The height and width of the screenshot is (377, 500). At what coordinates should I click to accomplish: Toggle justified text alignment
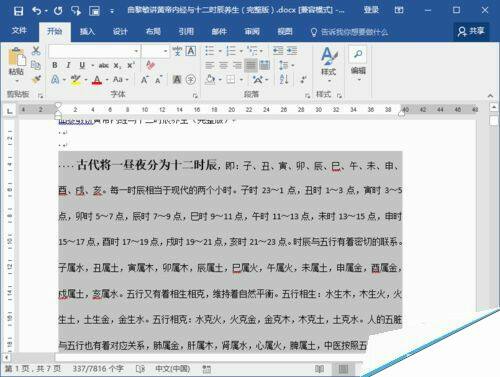(x=251, y=65)
